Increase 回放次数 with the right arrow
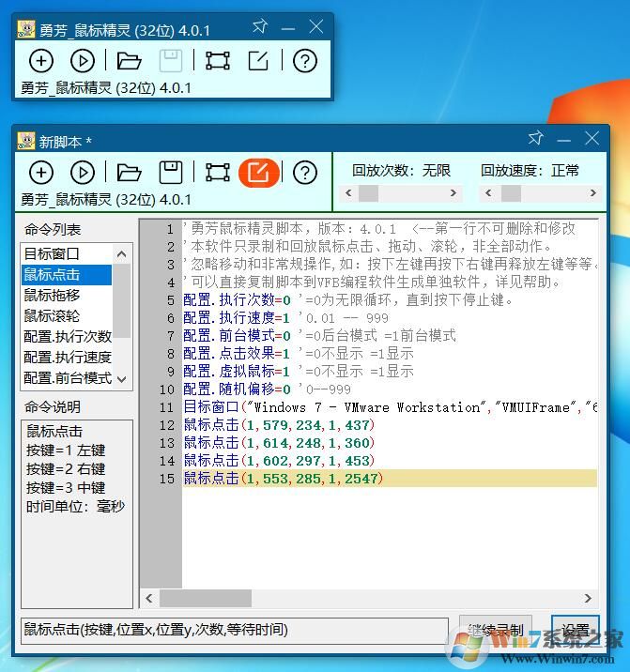The image size is (630, 672). tap(453, 193)
